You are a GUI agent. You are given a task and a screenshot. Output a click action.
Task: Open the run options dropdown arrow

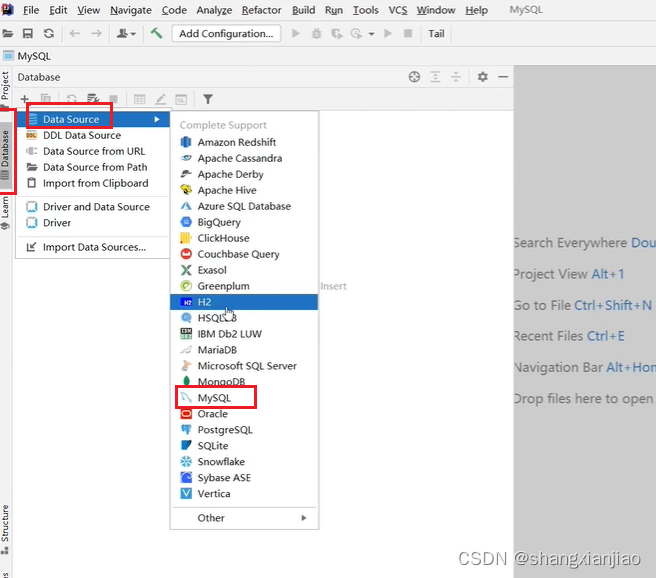(371, 34)
